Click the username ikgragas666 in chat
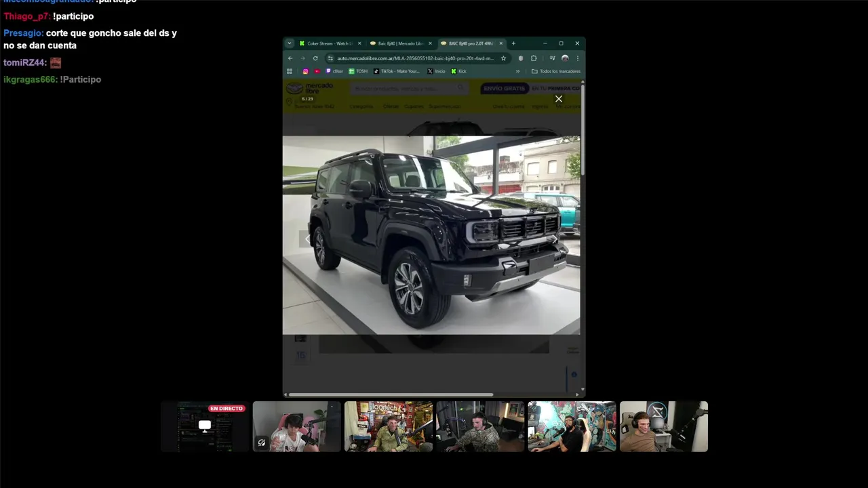This screenshot has height=488, width=868. pyautogui.click(x=30, y=79)
